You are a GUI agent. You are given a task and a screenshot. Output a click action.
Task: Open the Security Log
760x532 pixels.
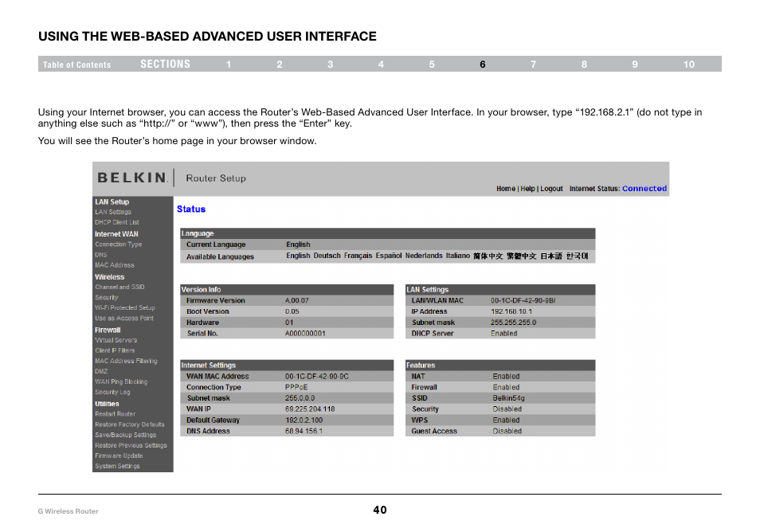point(112,392)
